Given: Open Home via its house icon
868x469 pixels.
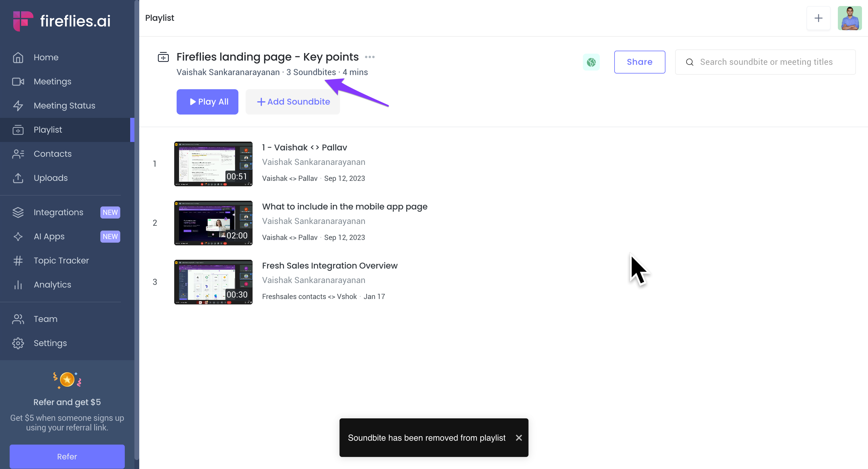Looking at the screenshot, I should [x=18, y=58].
